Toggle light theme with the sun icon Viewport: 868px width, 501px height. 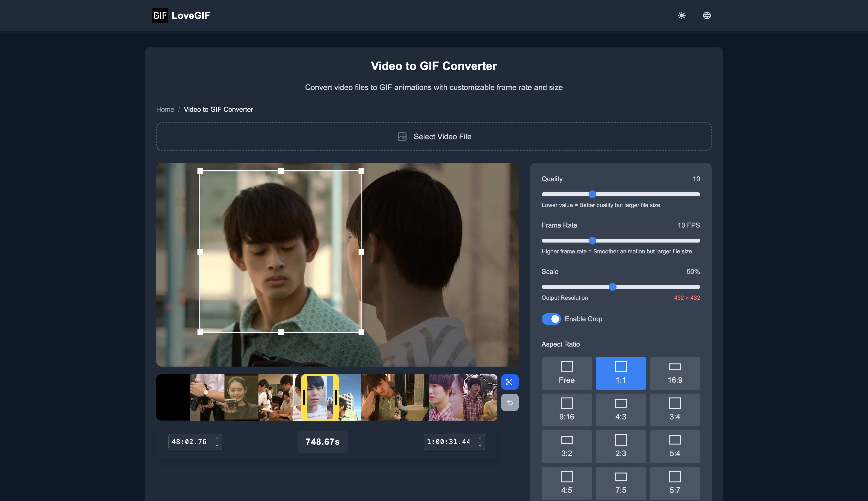(x=682, y=15)
